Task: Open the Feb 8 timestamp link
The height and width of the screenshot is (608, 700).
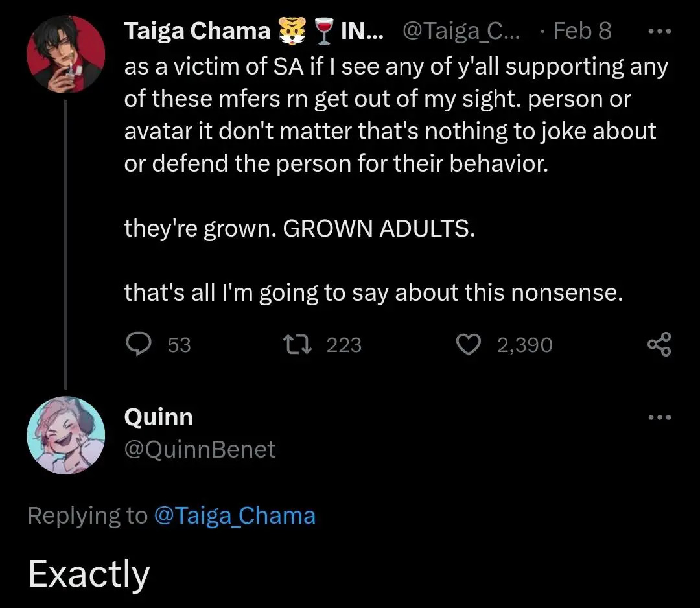Action: [582, 31]
